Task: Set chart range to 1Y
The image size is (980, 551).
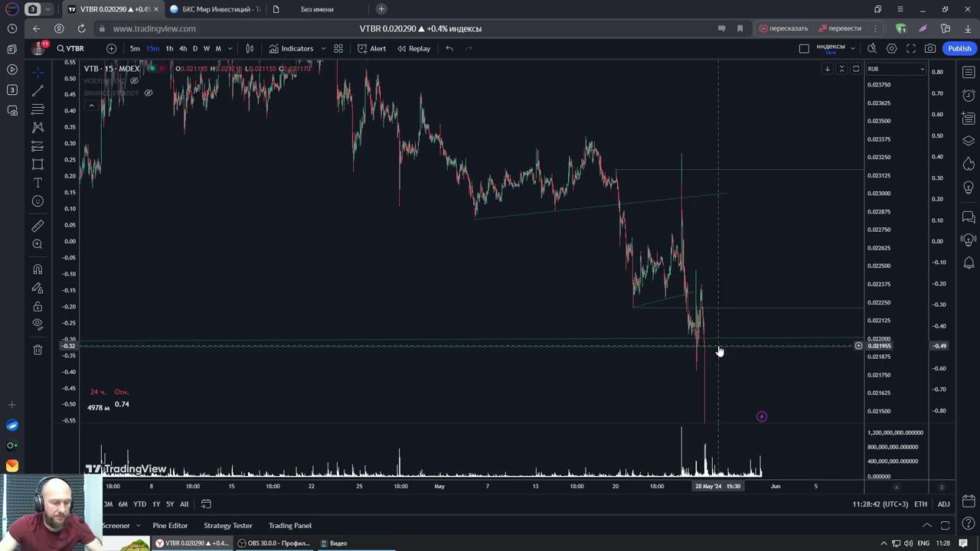Action: pos(156,504)
